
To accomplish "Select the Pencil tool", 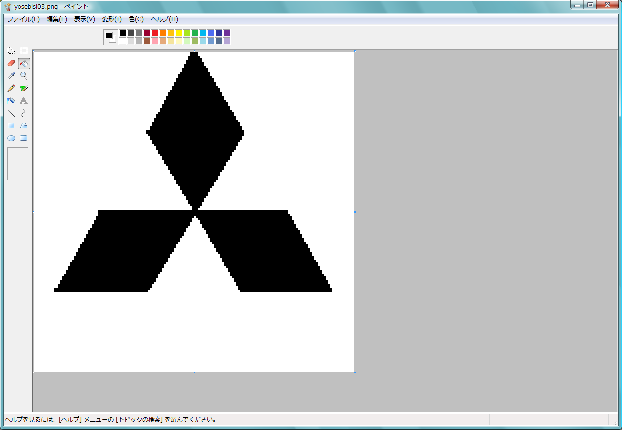I will click(x=12, y=88).
